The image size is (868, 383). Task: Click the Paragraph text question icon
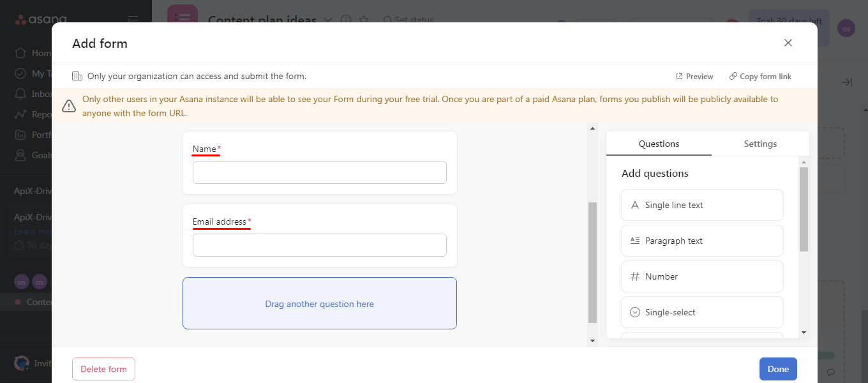(x=635, y=241)
